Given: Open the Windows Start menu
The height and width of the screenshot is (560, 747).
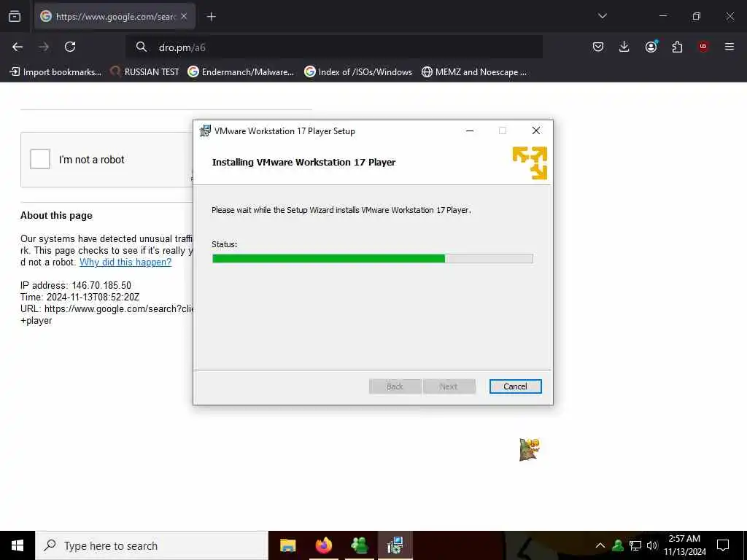Looking at the screenshot, I should coord(18,545).
